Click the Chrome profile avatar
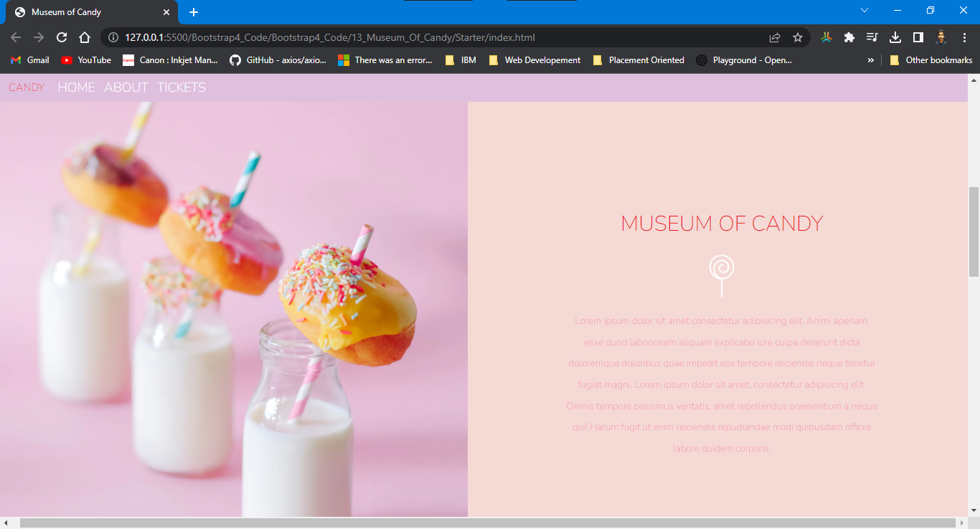 click(942, 37)
